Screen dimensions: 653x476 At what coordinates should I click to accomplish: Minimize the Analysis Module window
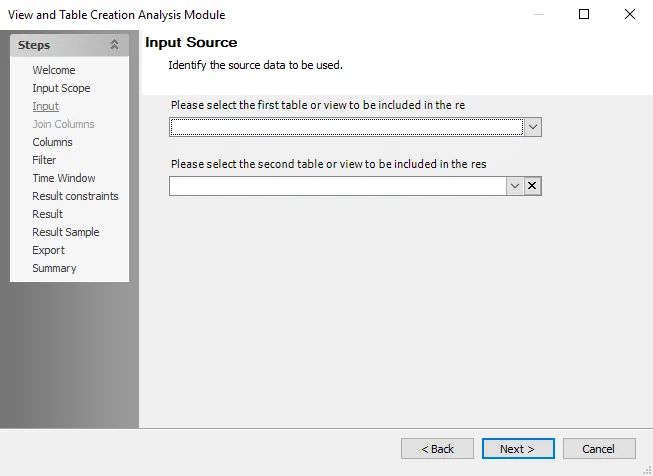coord(539,14)
